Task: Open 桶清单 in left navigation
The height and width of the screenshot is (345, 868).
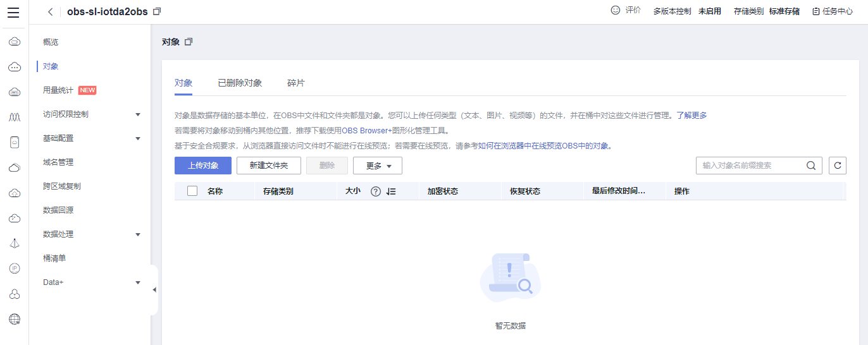Action: [54, 258]
